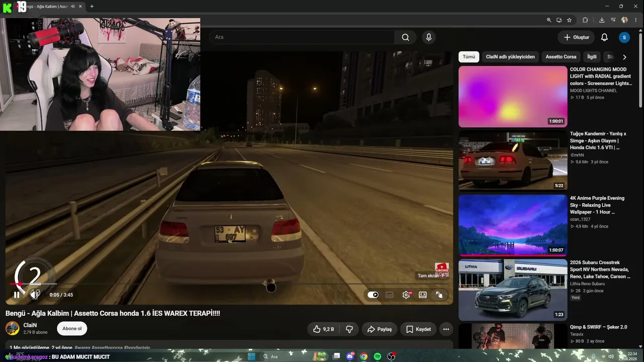Open the 4K Anime Purple Evening thumbnail

click(513, 225)
